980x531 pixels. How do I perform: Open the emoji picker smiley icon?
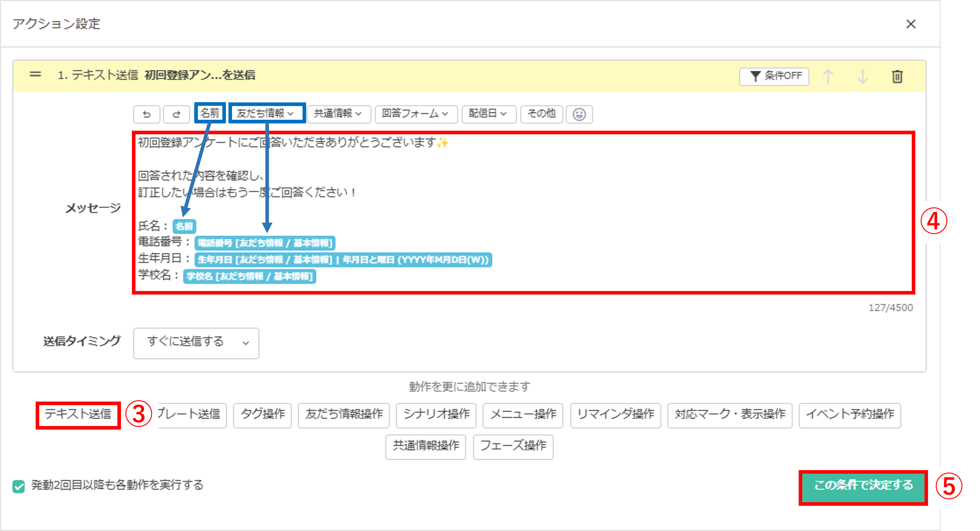pyautogui.click(x=579, y=114)
